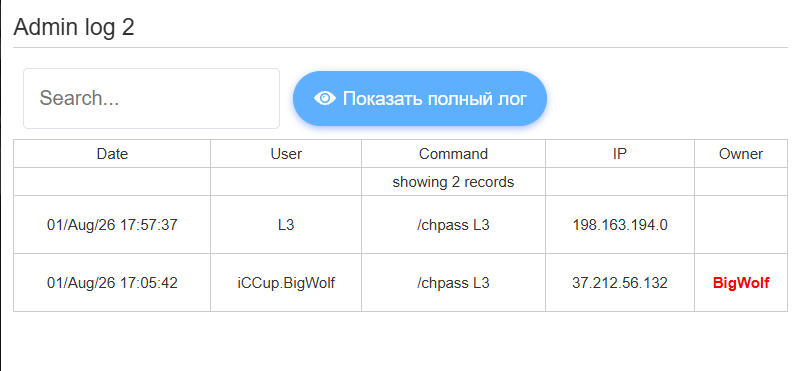Click the Admin log 2 heading
The image size is (809, 371).
coord(74,27)
